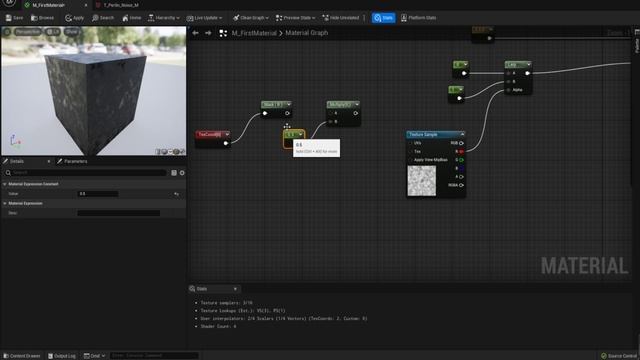This screenshot has height=360, width=640.
Task: Click the Texture Sample RGBA output pin
Action: point(461,185)
